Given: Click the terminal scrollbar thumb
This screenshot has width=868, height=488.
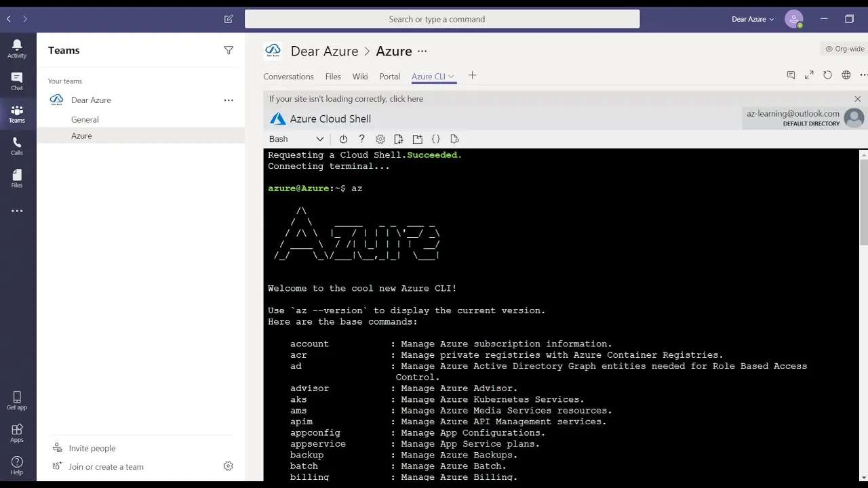Looking at the screenshot, I should (x=863, y=201).
